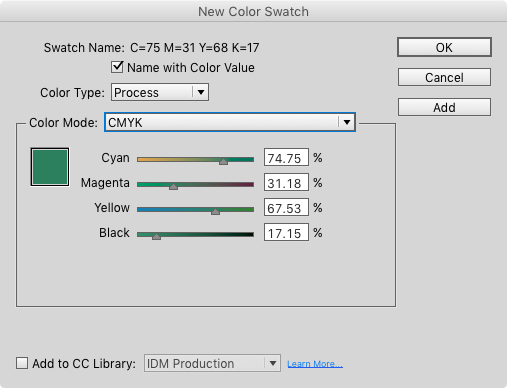This screenshot has height=388, width=507.
Task: Click the Yellow label
Action: coord(112,208)
